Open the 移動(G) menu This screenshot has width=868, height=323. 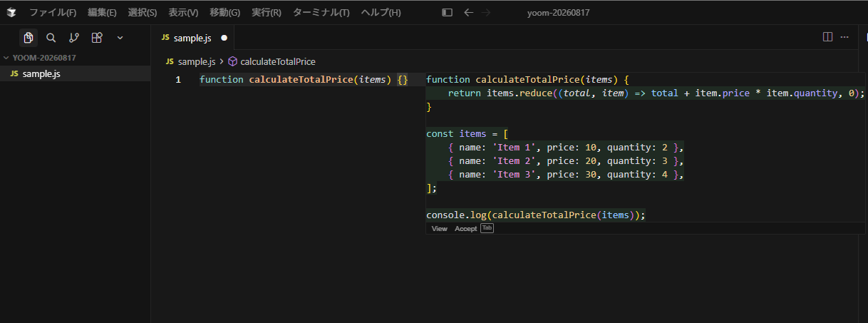point(224,13)
